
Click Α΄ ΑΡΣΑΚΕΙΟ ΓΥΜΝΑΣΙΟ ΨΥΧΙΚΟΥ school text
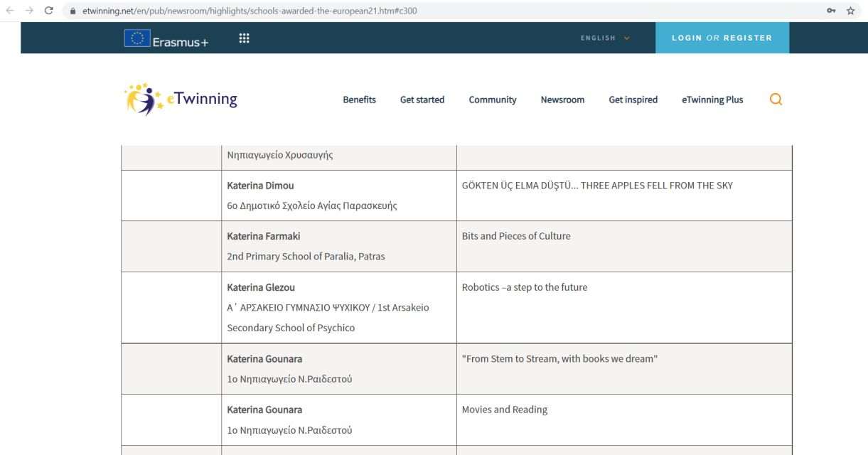[327, 318]
